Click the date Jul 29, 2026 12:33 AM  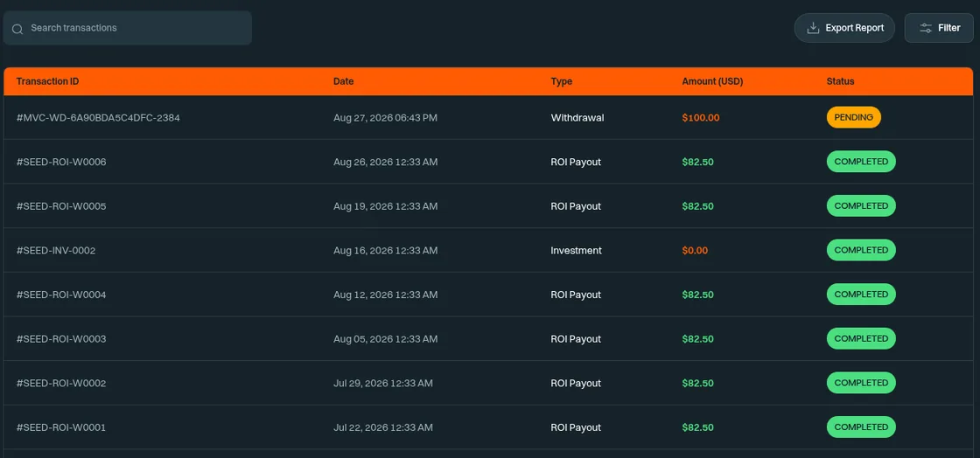tap(382, 383)
